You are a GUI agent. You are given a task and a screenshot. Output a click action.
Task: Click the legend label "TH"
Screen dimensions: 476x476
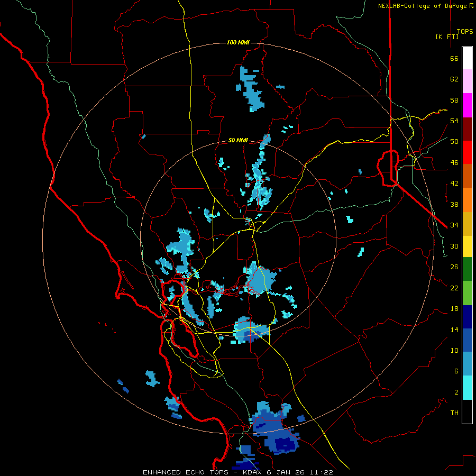[454, 413]
